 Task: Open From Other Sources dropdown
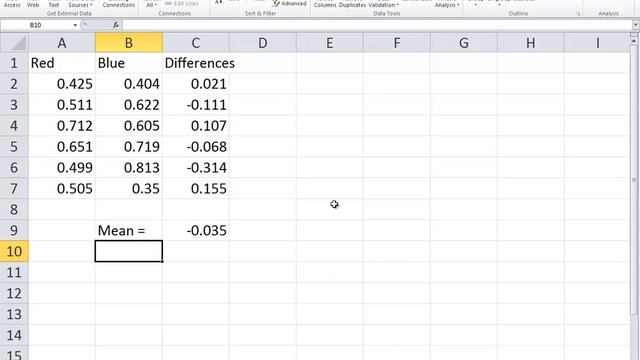[x=80, y=4]
